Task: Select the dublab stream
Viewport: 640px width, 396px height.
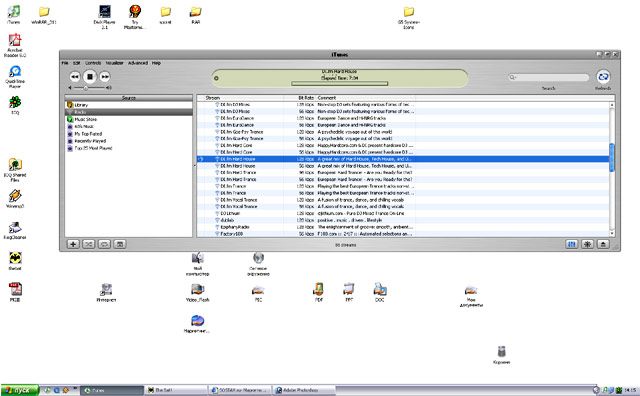Action: [x=403, y=220]
